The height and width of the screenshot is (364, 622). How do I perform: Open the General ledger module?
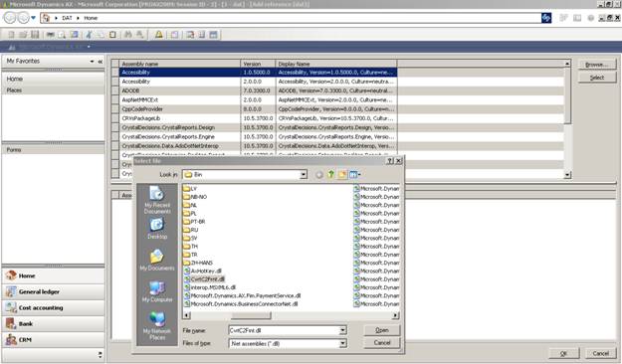tap(53, 291)
